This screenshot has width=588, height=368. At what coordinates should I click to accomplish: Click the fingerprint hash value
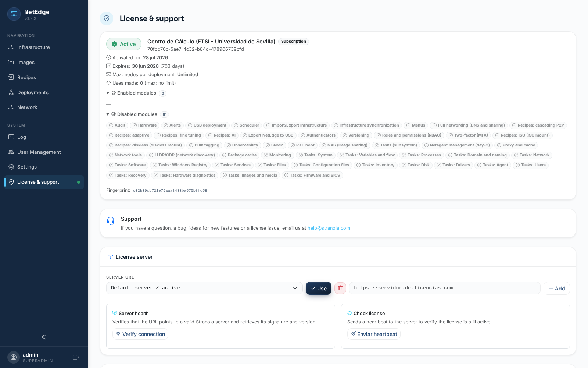[170, 191]
